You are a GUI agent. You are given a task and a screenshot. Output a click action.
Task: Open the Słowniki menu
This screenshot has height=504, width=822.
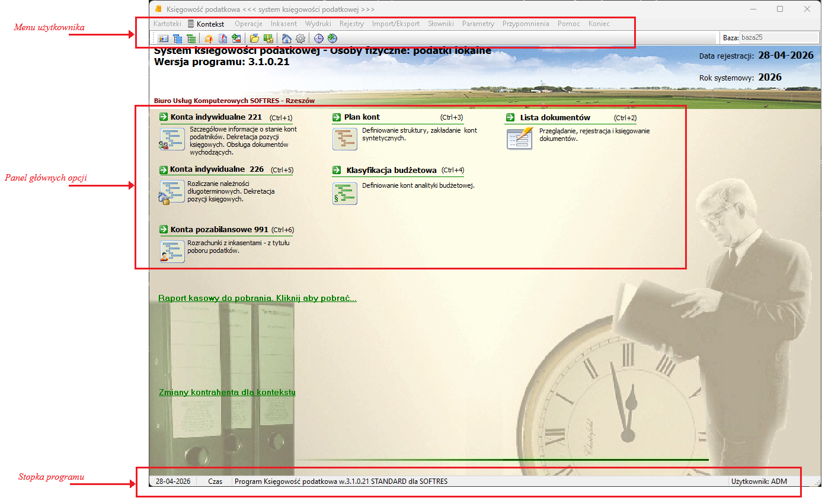click(441, 24)
